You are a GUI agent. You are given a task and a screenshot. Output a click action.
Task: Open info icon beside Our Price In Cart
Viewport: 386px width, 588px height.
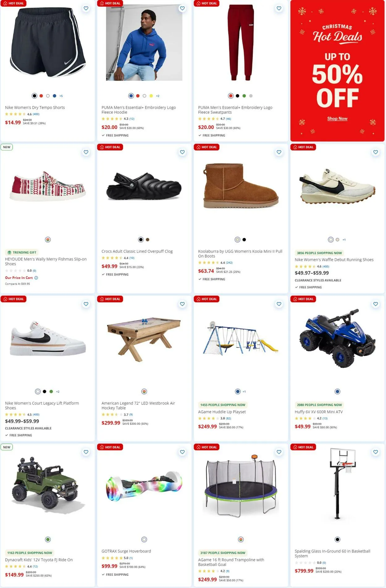[36, 278]
